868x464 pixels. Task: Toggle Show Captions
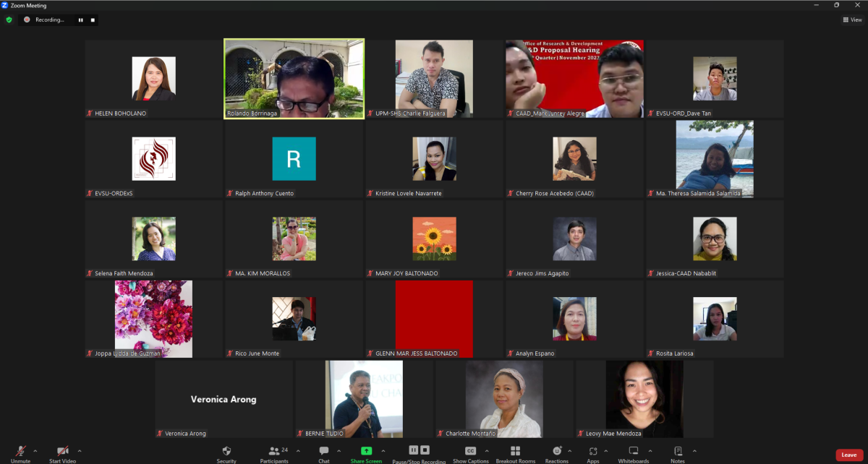pos(471,451)
